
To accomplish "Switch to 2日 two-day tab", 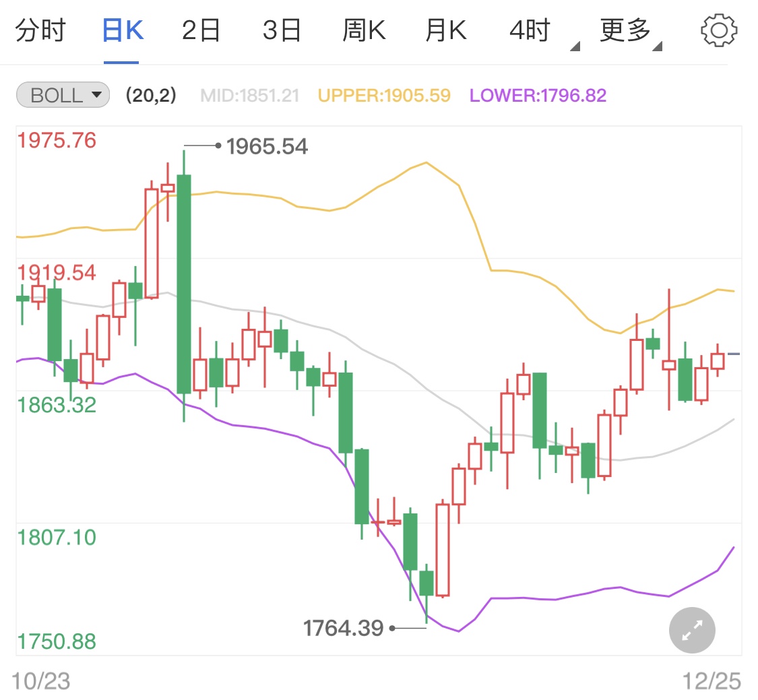I will [x=201, y=30].
